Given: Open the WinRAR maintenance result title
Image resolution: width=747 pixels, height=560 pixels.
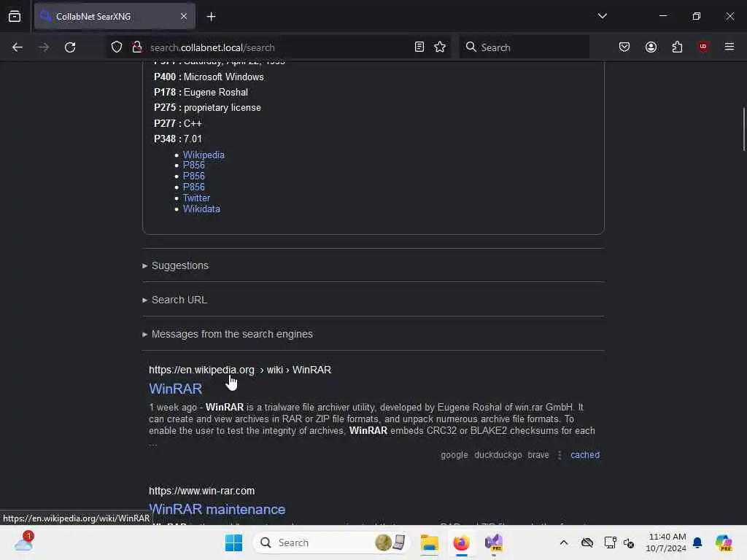Looking at the screenshot, I should tap(217, 509).
